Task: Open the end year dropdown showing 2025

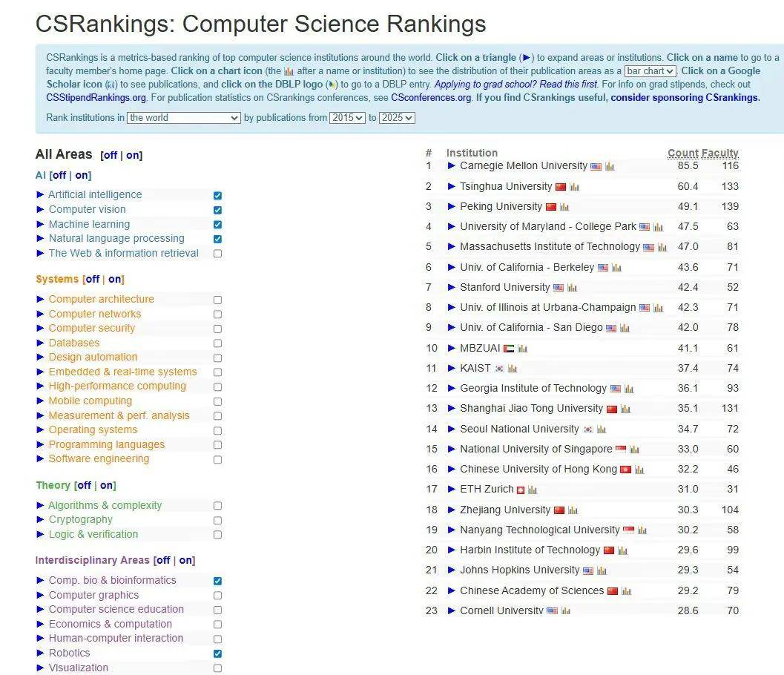Action: 397,118
